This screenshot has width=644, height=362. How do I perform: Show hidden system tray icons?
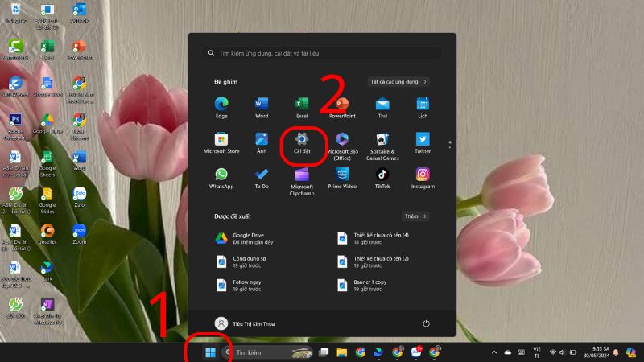point(494,352)
